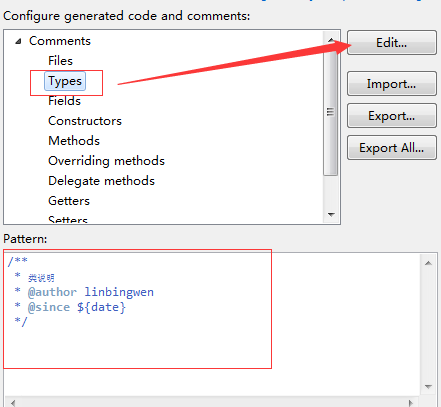Select the Setters tree item
Image resolution: width=441 pixels, height=407 pixels.
click(68, 219)
